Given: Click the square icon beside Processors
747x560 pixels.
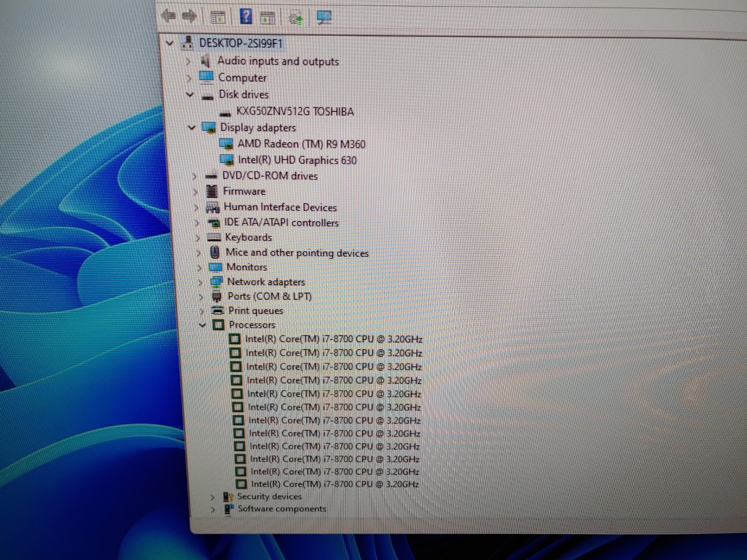Looking at the screenshot, I should click(218, 325).
